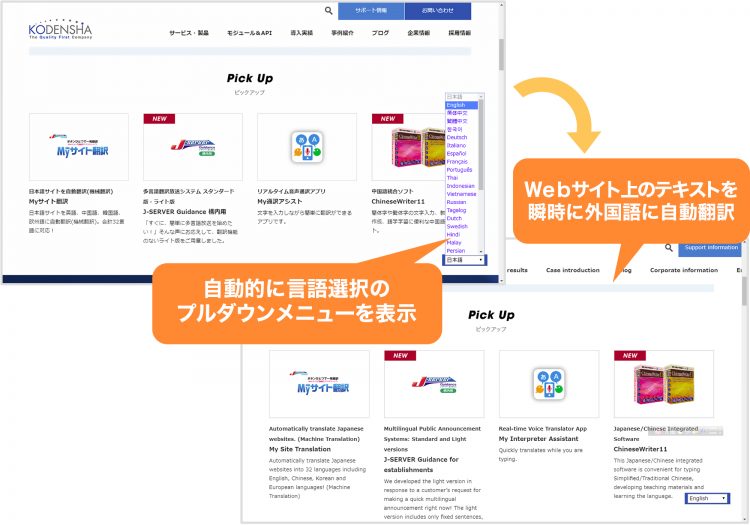Open the J-SERVER Guidance image on the Japanese page
Viewport: 750px width, 525px height.
[193, 147]
